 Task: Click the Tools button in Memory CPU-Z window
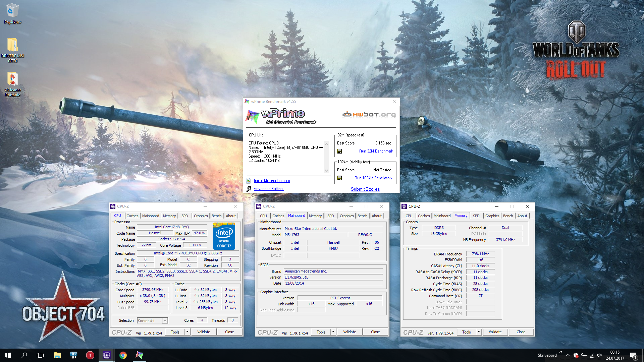tap(466, 332)
